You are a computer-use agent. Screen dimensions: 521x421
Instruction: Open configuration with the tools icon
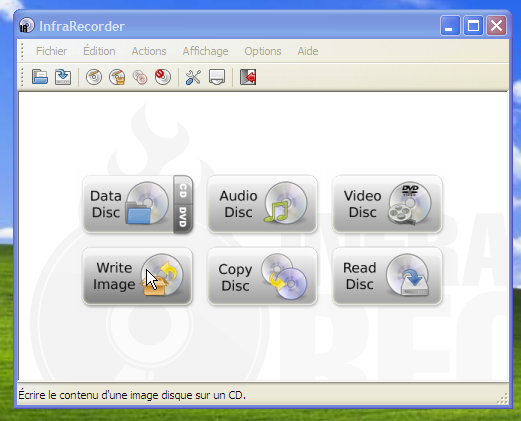click(x=193, y=77)
